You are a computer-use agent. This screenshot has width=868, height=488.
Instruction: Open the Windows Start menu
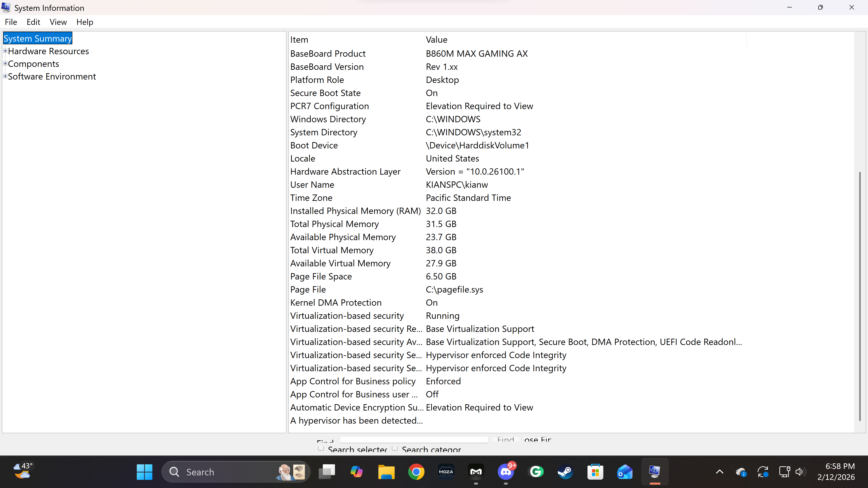pos(145,472)
